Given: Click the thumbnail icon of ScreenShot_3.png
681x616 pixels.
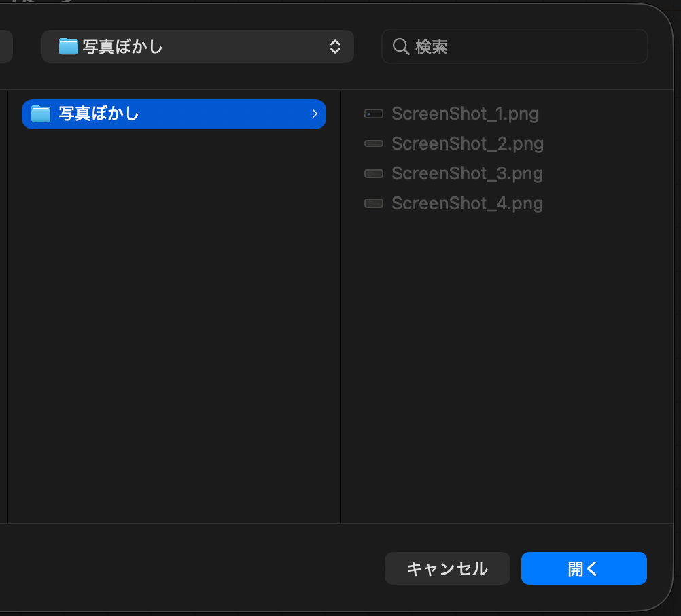Looking at the screenshot, I should coord(374,173).
